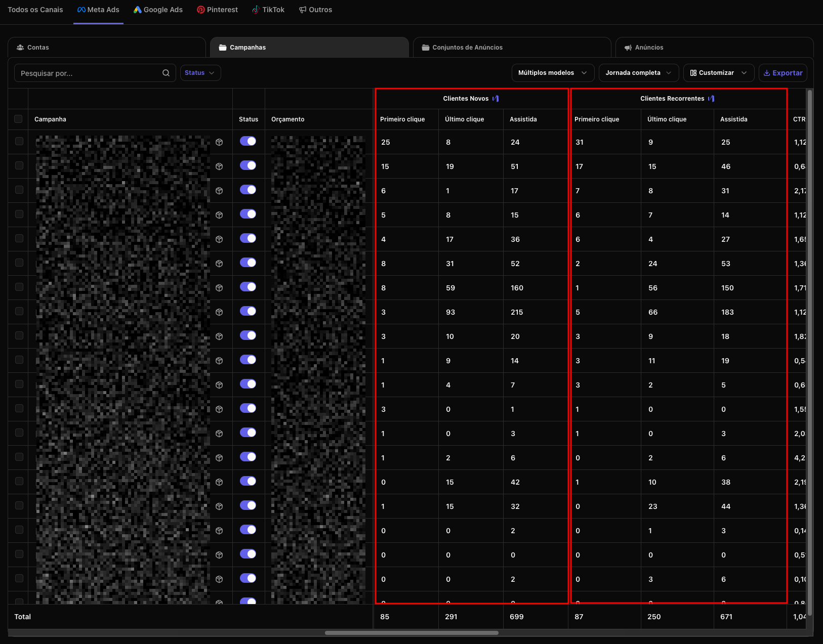Expand the Múltiplos modelos dropdown

pos(552,73)
